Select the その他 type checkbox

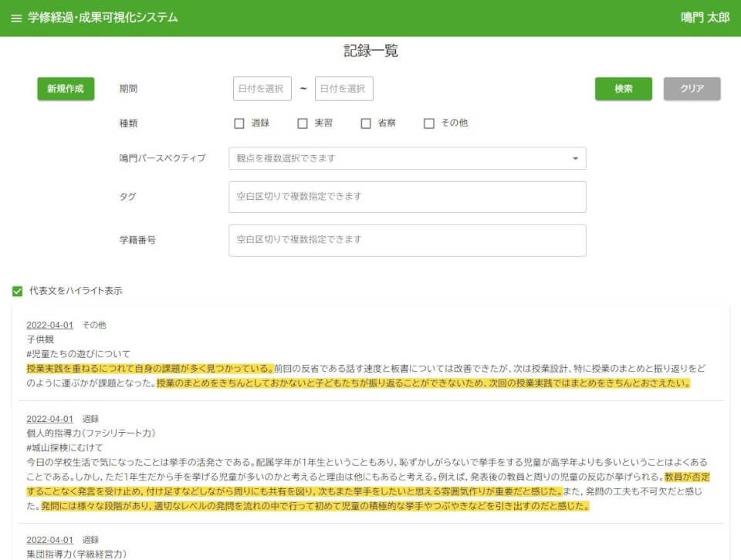(428, 122)
